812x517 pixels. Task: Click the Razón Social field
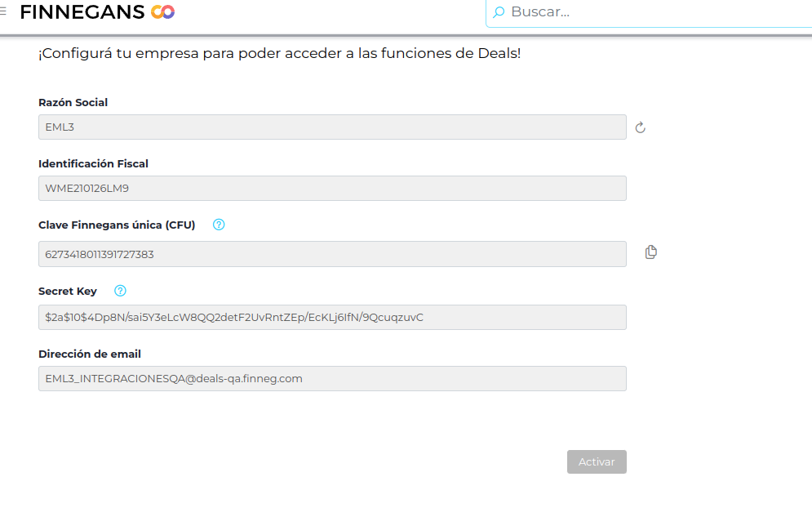pos(332,127)
